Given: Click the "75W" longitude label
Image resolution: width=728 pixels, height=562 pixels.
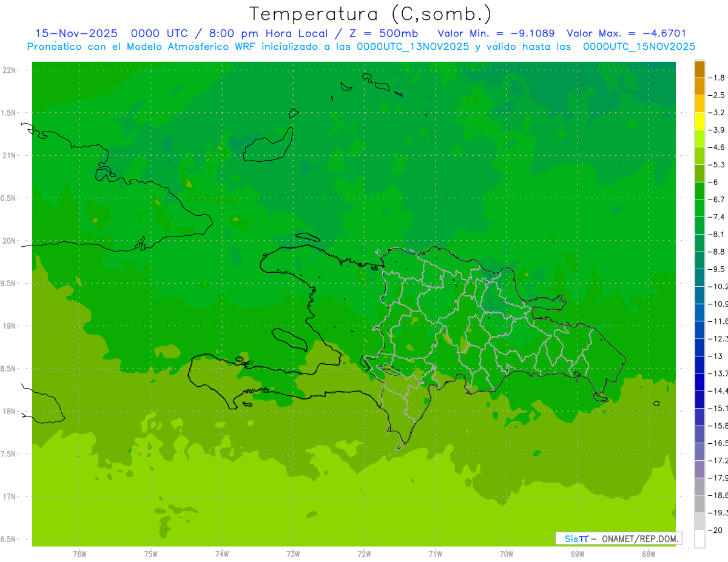Looking at the screenshot, I should [151, 554].
